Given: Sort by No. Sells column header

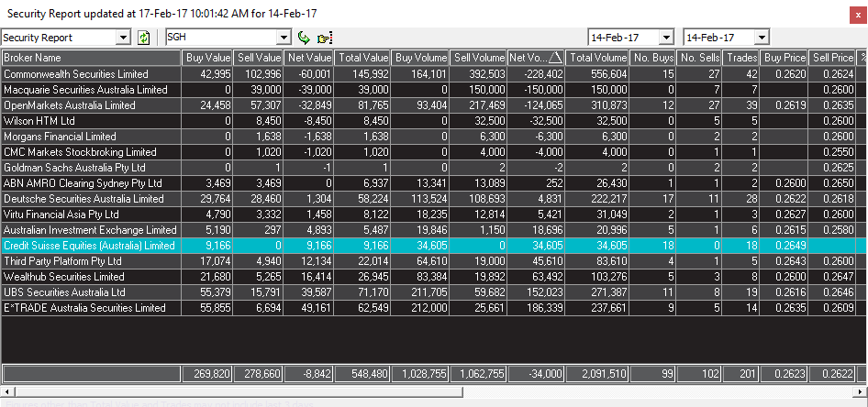Looking at the screenshot, I should (700, 58).
